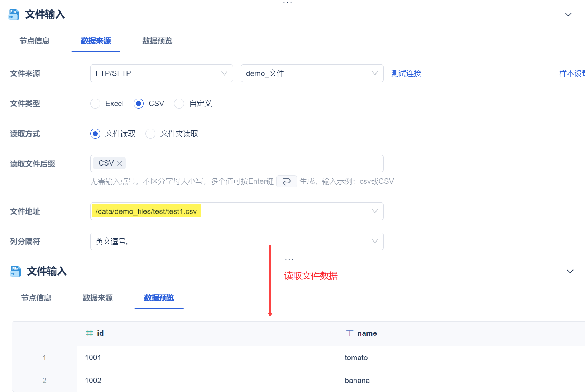Click the /data/demo_files/test/test1.csv path text
The height and width of the screenshot is (392, 585).
[x=146, y=211]
